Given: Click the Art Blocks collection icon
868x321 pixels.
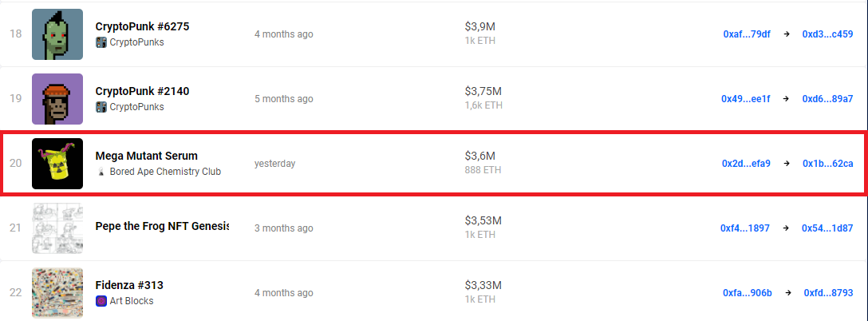Looking at the screenshot, I should (101, 301).
